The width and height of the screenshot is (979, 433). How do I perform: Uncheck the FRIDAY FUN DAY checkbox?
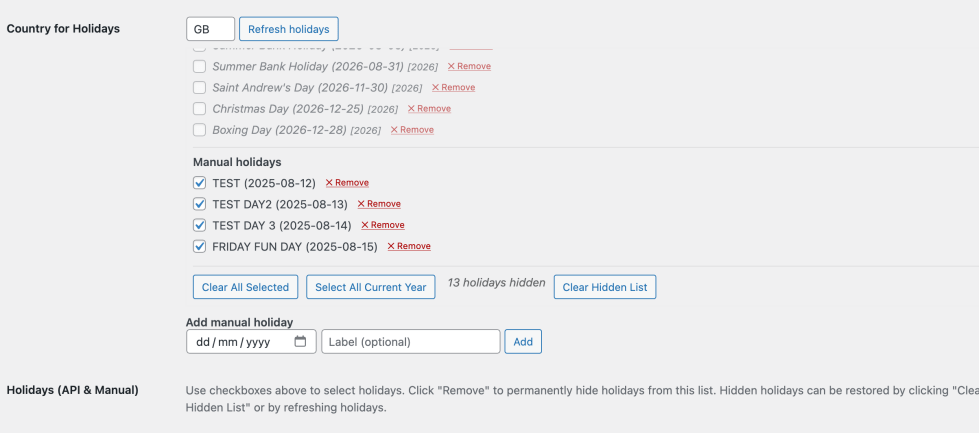pyautogui.click(x=200, y=246)
